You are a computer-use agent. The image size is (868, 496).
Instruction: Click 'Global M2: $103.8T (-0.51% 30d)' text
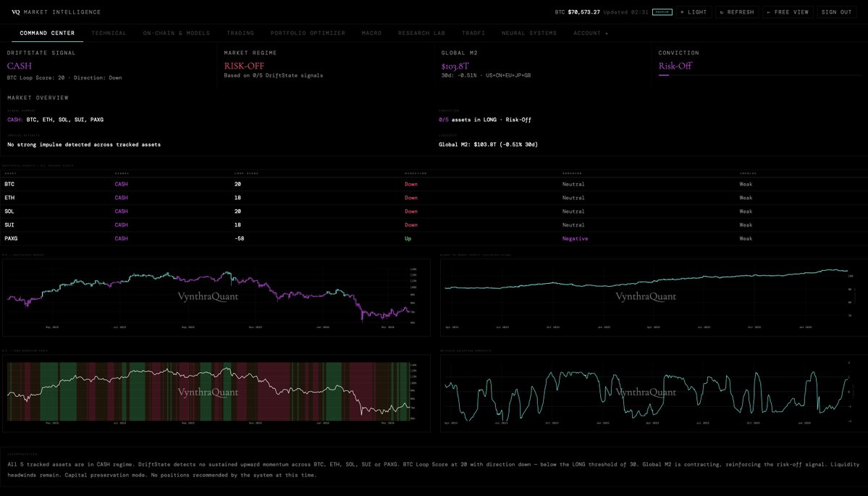tap(488, 145)
